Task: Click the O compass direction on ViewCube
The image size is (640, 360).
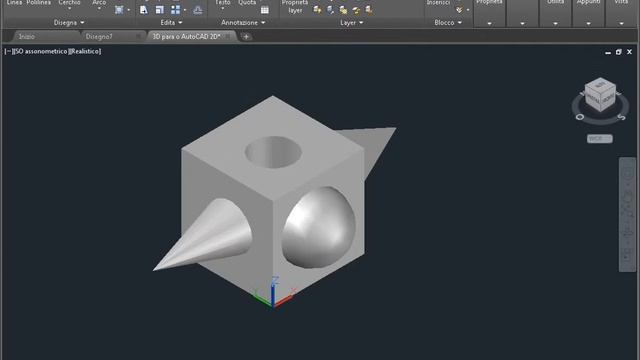Action: coord(579,117)
